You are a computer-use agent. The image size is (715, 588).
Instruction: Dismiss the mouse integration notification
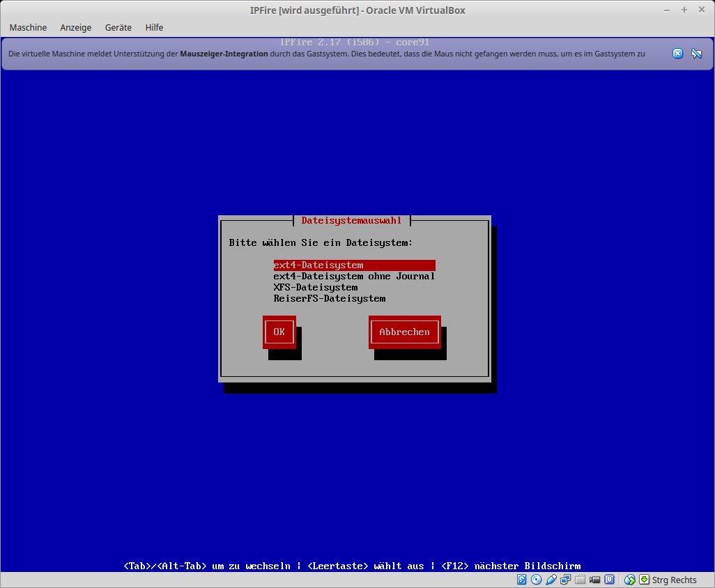(x=677, y=54)
